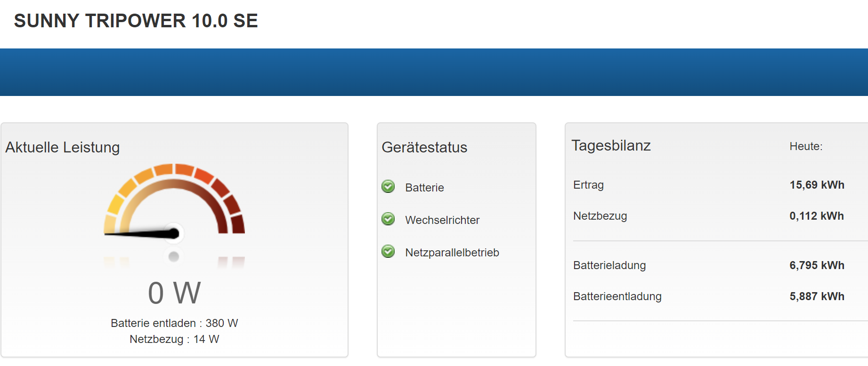Click the Batterieentladung row label
This screenshot has width=868, height=366.
coord(617,296)
